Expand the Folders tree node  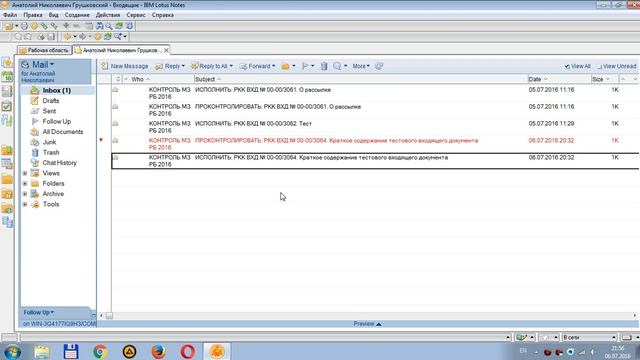25,184
